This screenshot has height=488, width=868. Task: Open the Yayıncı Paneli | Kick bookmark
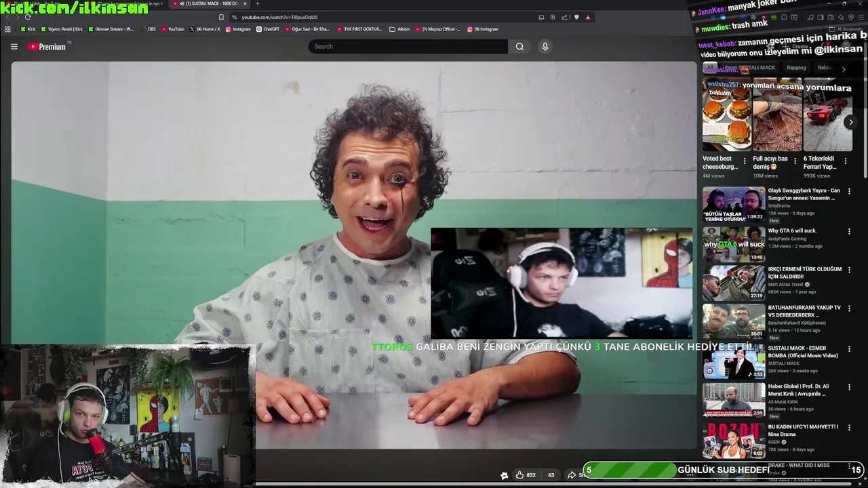click(x=62, y=29)
